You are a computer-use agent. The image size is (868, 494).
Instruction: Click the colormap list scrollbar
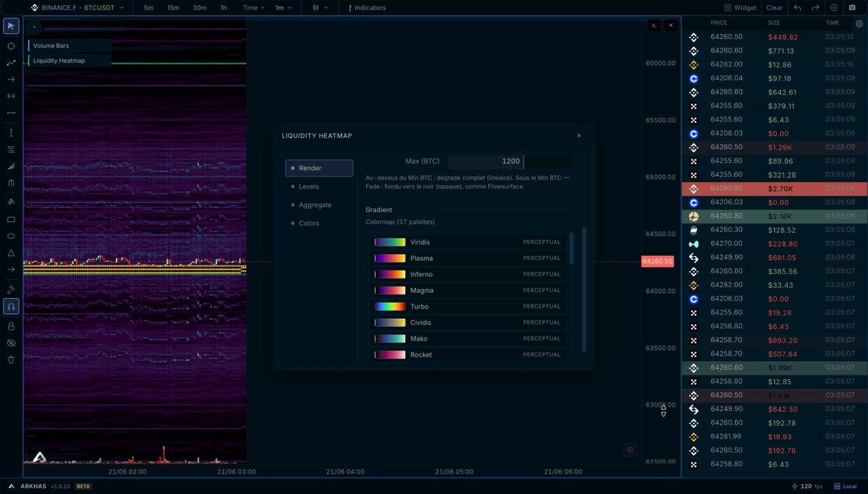pyautogui.click(x=571, y=248)
